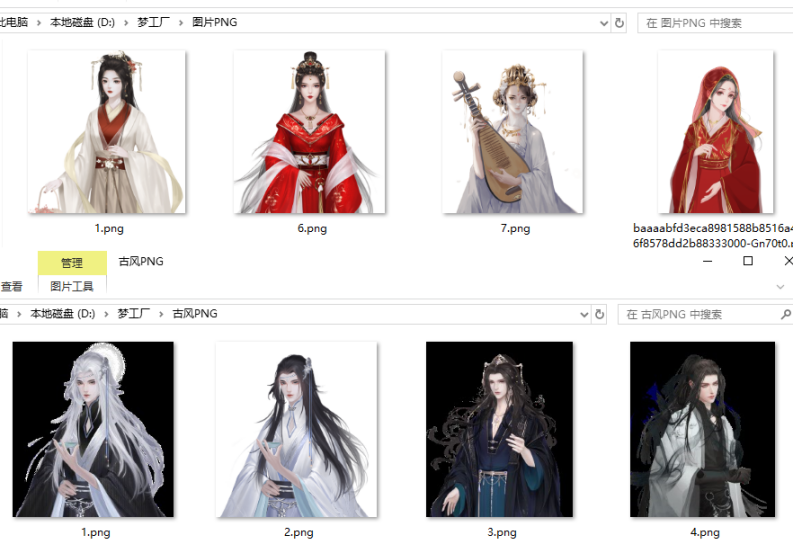Expand the ribbon in 古风PNG window

pyautogui.click(x=780, y=286)
